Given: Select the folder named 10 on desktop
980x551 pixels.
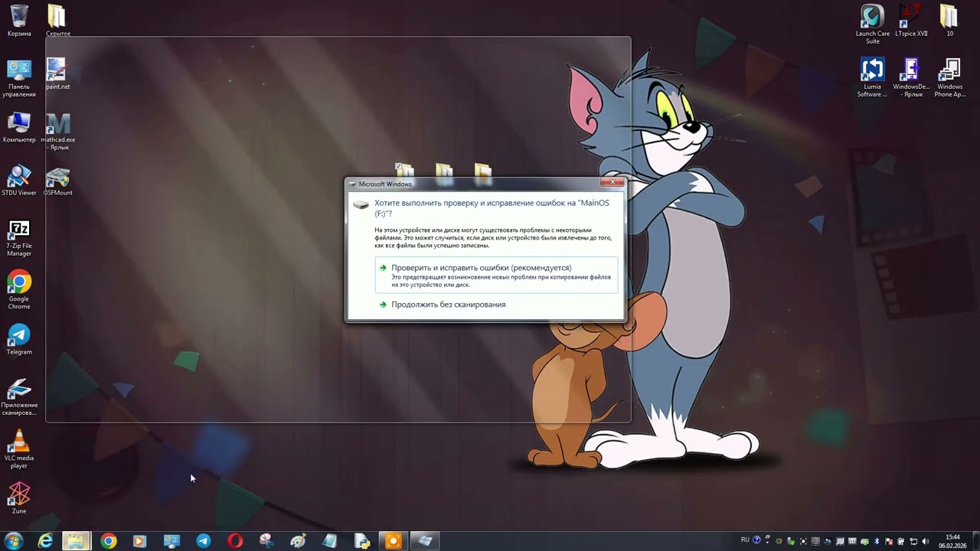Looking at the screenshot, I should pyautogui.click(x=949, y=21).
